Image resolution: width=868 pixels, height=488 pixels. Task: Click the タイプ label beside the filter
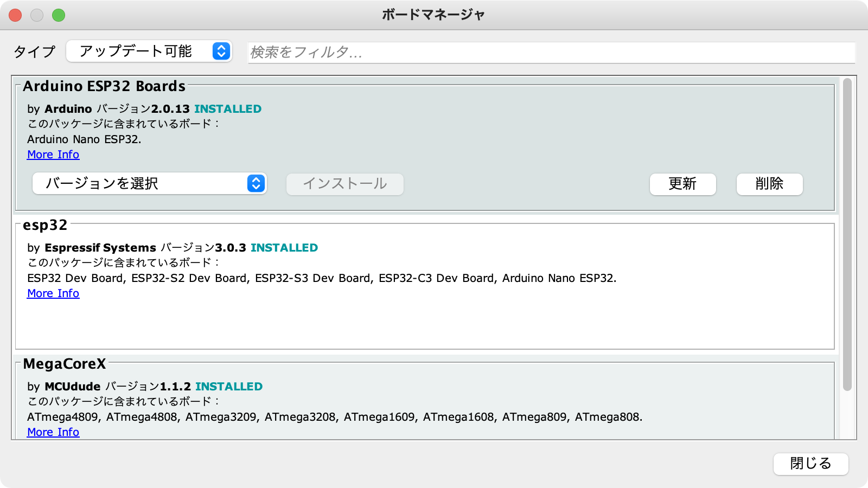pos(34,52)
